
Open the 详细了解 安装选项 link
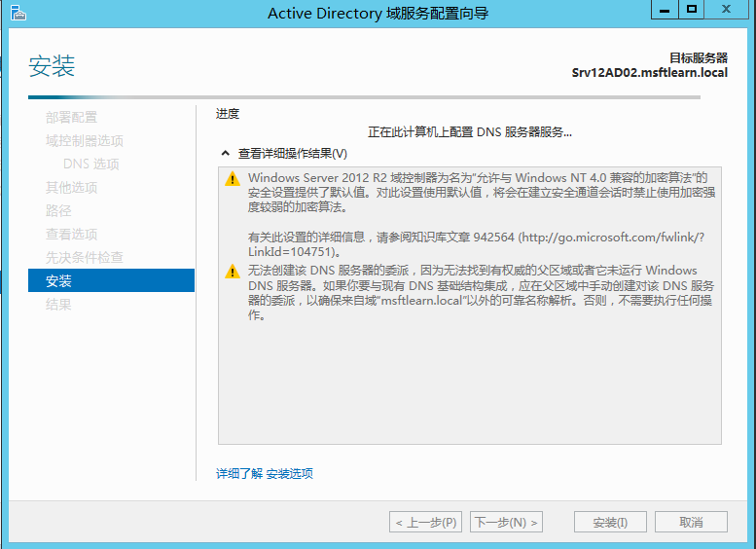pos(265,473)
